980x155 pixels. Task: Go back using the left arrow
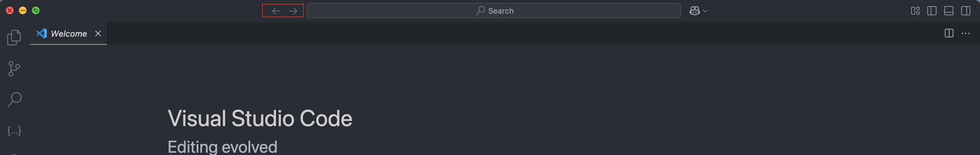tap(276, 11)
